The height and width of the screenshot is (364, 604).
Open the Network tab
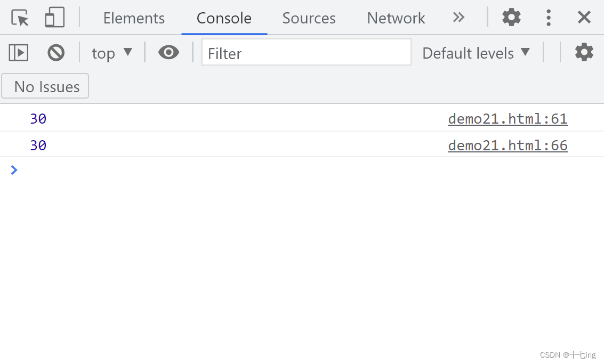[396, 18]
